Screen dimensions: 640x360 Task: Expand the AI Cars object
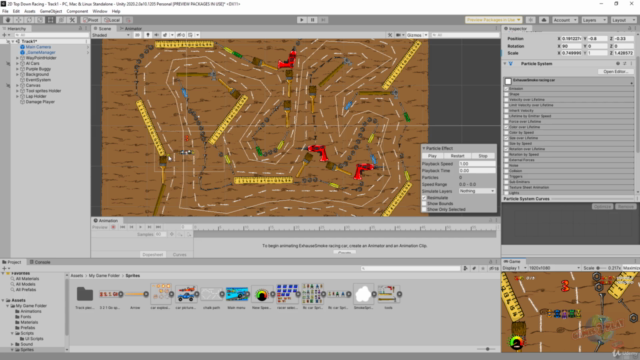[18, 64]
